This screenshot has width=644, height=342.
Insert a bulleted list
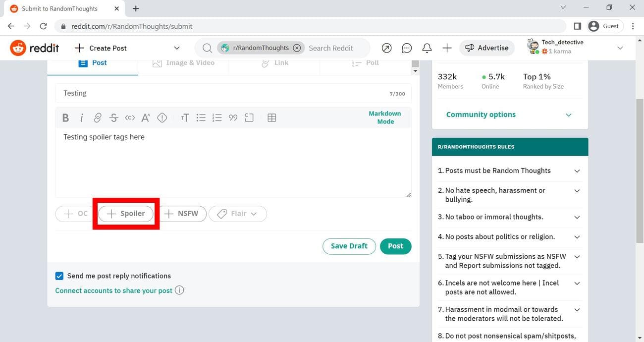[201, 118]
